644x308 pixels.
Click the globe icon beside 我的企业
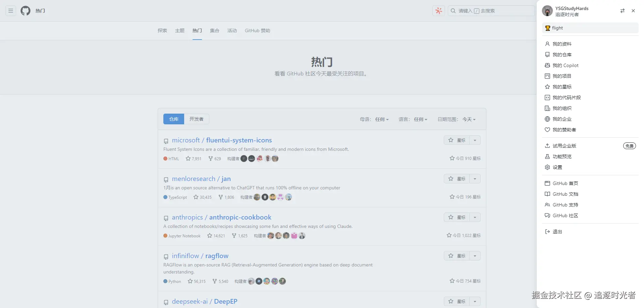pos(547,119)
